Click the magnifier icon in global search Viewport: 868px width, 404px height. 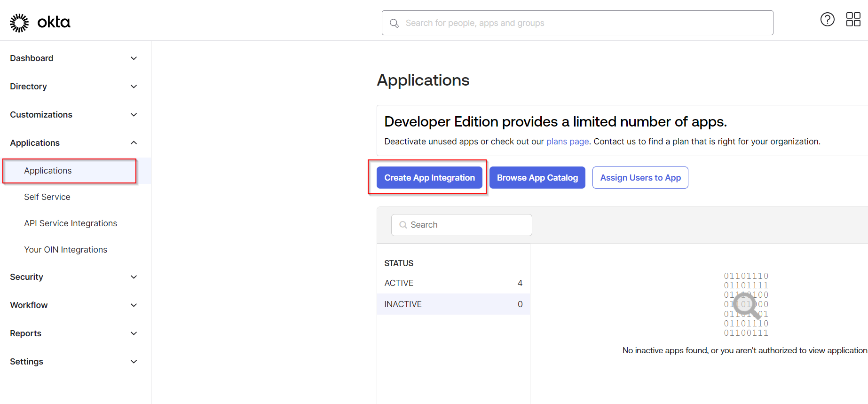[x=394, y=23]
